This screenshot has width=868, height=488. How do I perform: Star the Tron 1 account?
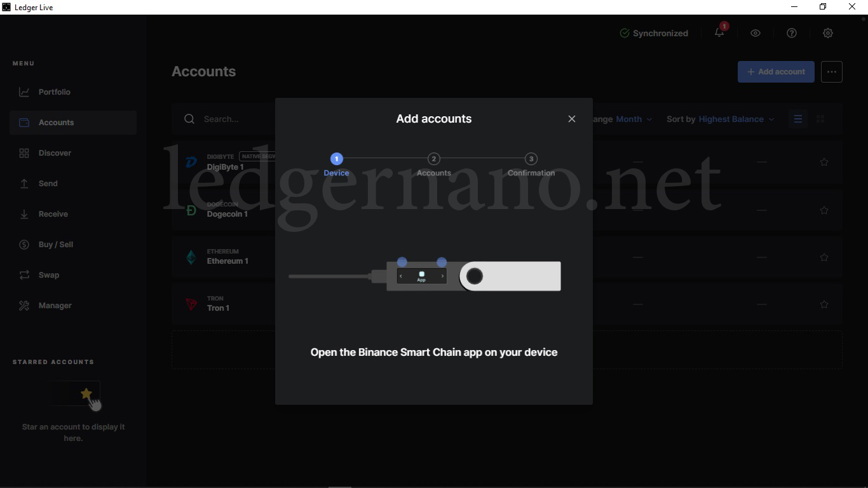[x=824, y=304]
